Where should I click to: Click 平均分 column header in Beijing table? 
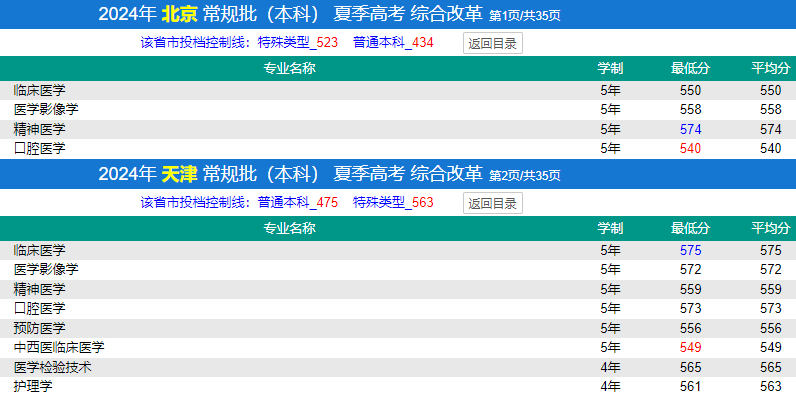pos(771,68)
